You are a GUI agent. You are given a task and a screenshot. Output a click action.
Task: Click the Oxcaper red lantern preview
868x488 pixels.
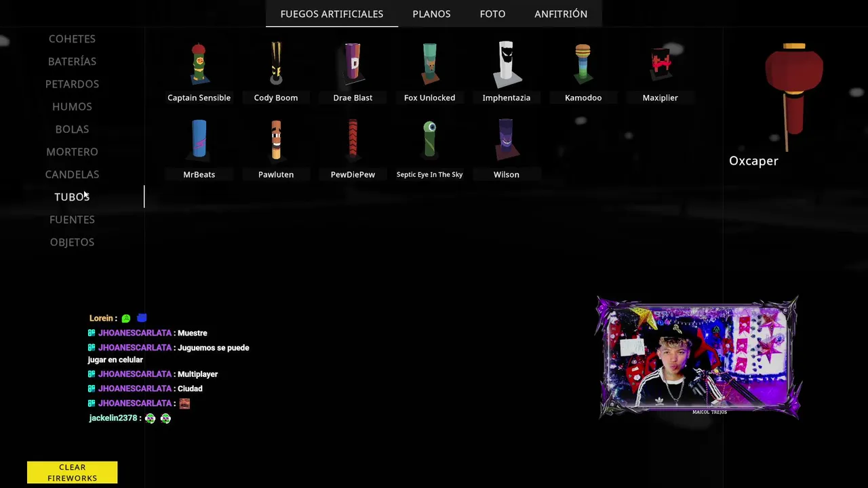[x=793, y=96]
